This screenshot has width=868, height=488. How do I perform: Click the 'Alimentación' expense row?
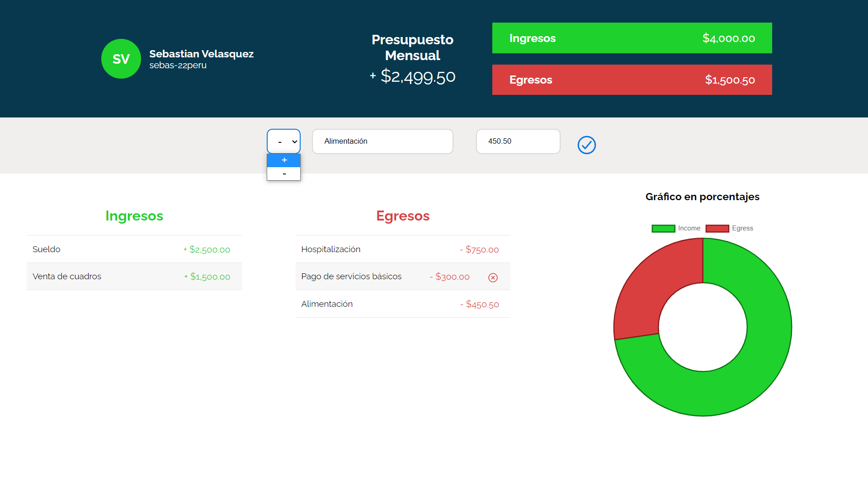[402, 304]
